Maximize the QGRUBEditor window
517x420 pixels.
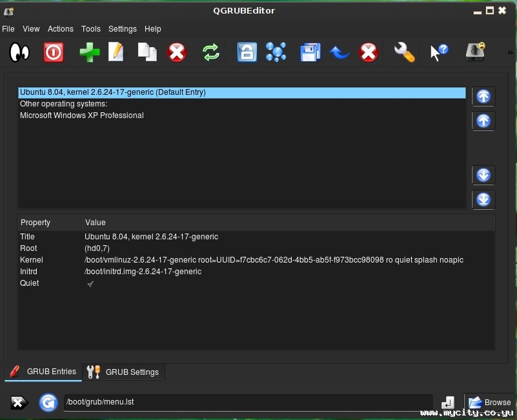[490, 10]
